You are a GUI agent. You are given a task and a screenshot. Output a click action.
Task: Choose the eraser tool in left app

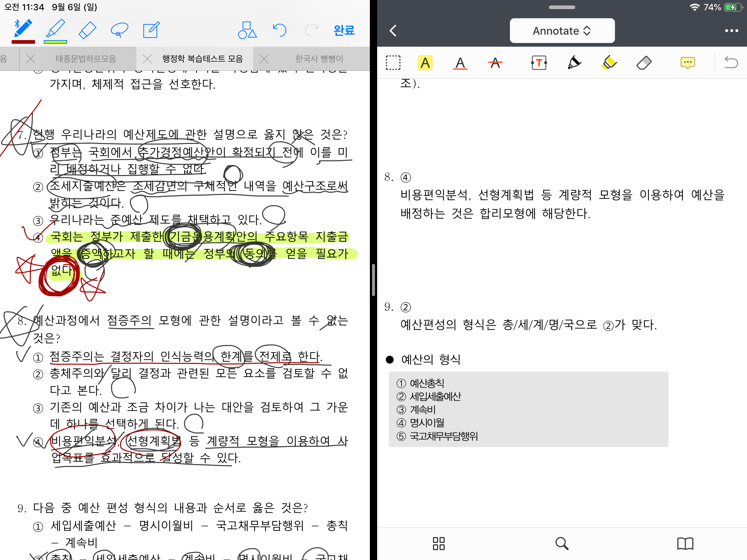click(x=87, y=30)
